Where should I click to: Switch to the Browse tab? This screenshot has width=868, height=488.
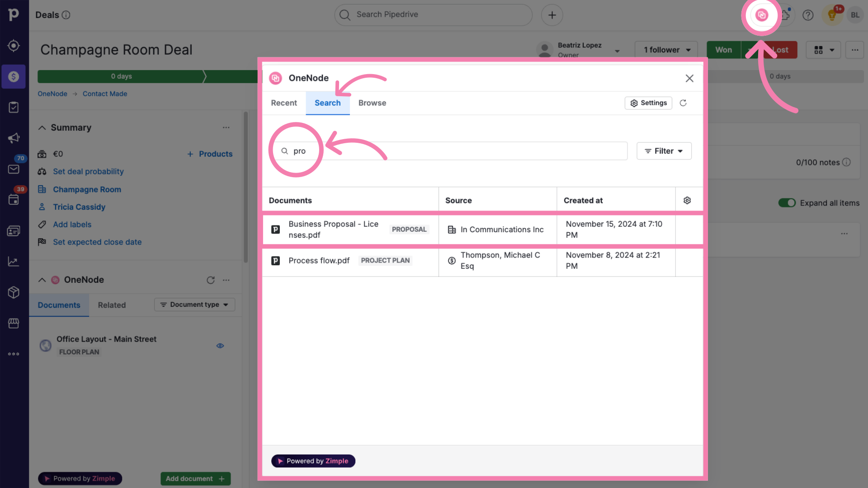(x=372, y=103)
